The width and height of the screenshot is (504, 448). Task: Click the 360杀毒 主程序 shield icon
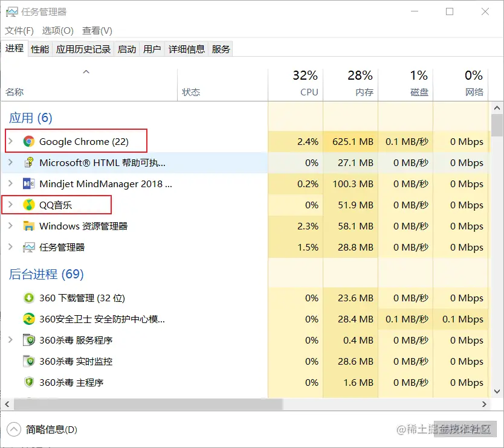[28, 382]
